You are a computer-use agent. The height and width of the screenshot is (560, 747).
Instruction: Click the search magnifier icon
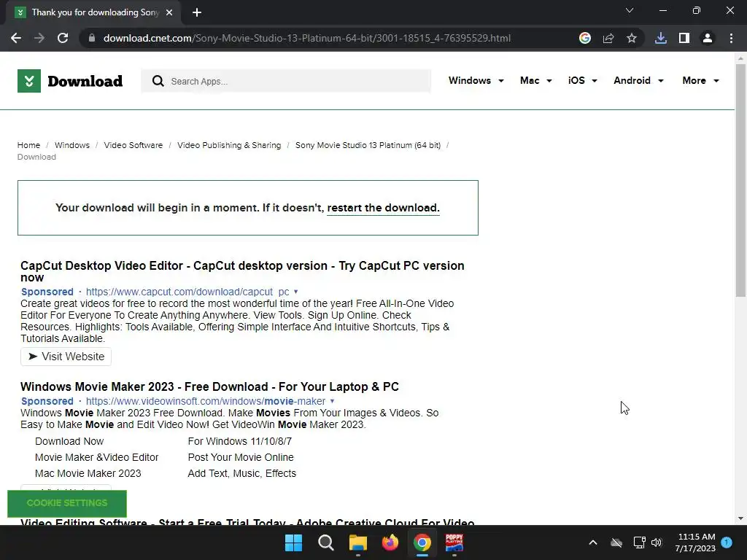tap(158, 81)
